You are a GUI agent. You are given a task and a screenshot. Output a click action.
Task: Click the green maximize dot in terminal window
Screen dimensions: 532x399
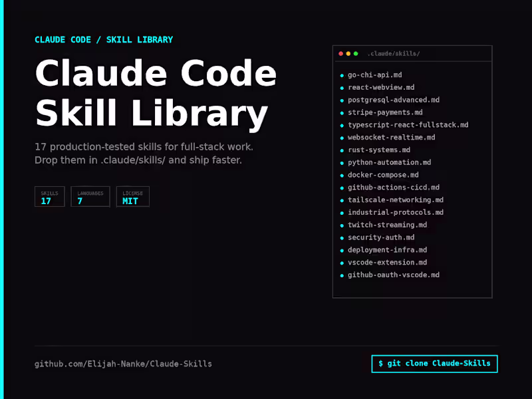click(356, 54)
